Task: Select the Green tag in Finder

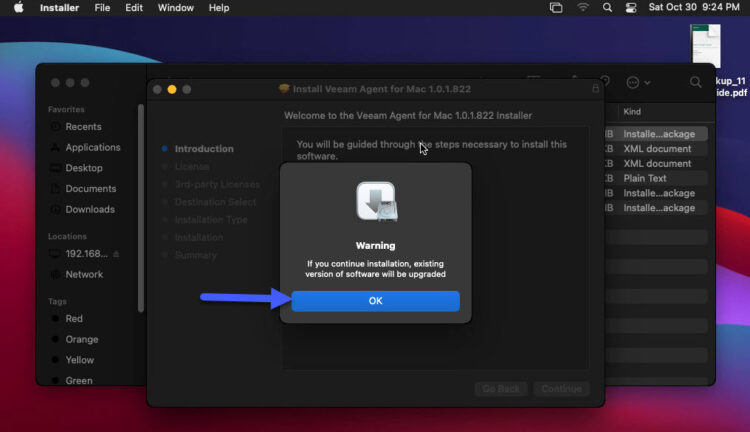Action: click(x=78, y=380)
